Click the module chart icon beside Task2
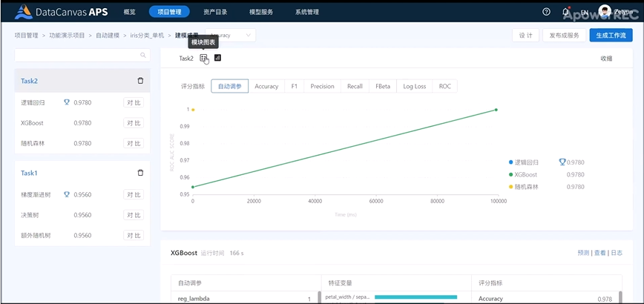The height and width of the screenshot is (304, 644). pos(204,58)
